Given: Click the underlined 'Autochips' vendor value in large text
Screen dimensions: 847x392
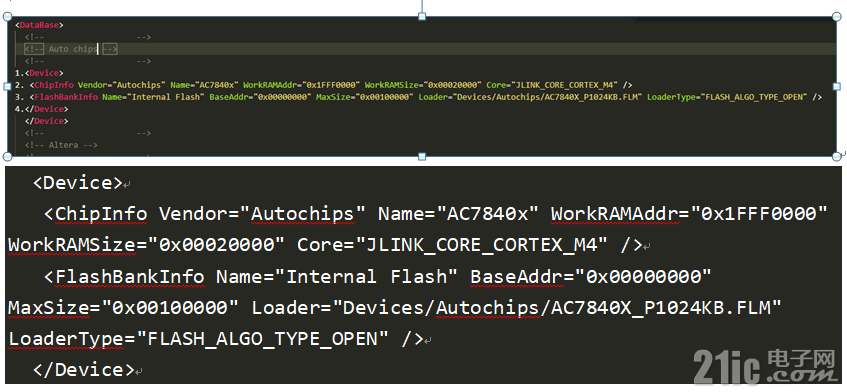Looking at the screenshot, I should pyautogui.click(x=302, y=214).
